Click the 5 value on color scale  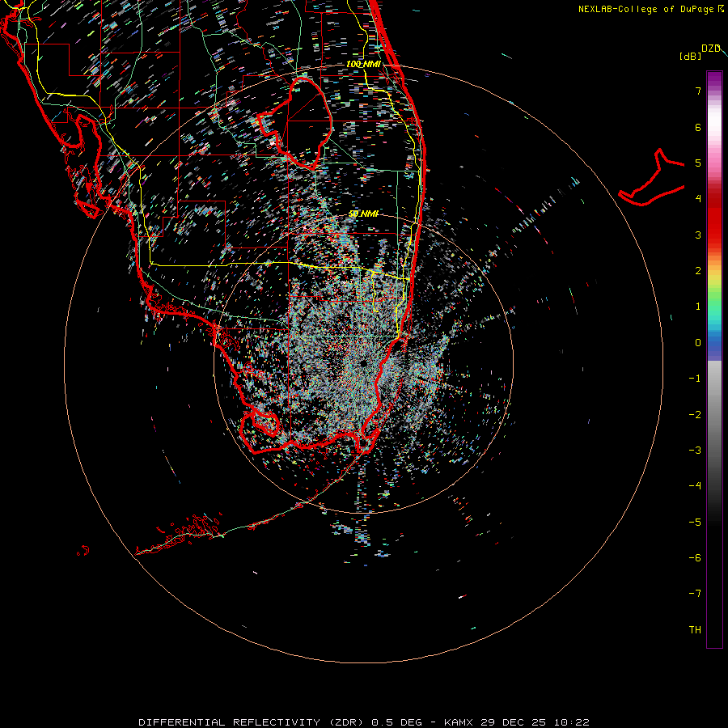pyautogui.click(x=698, y=163)
